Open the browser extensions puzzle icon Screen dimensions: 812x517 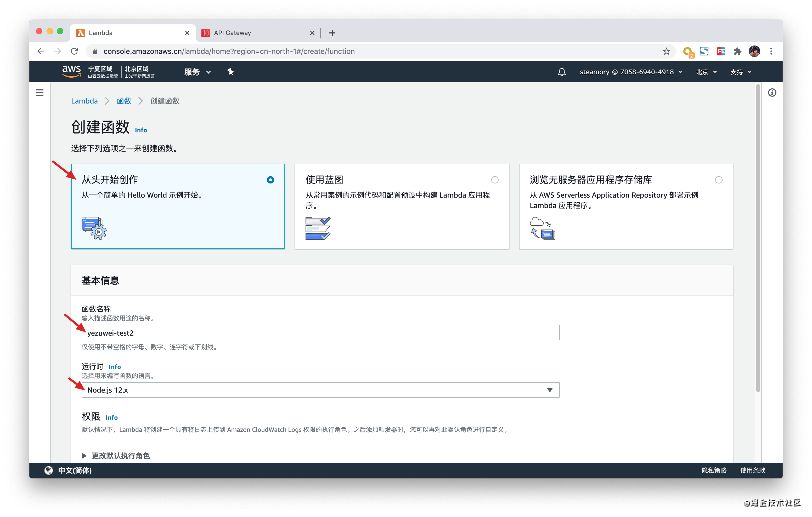[x=737, y=51]
